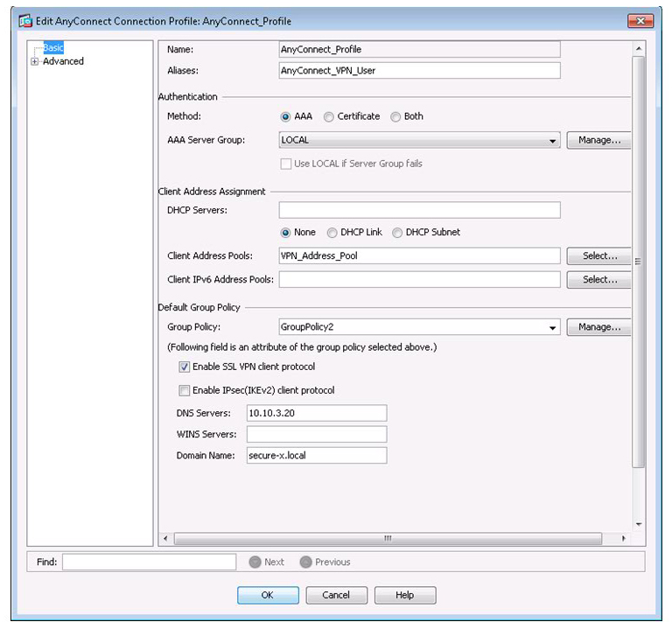
Task: Expand the Advanced tree node
Action: [x=35, y=62]
